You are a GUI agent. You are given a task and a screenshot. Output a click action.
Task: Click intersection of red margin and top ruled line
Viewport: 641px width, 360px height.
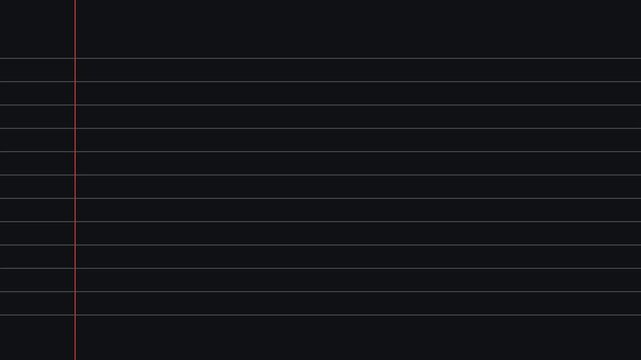75,58
